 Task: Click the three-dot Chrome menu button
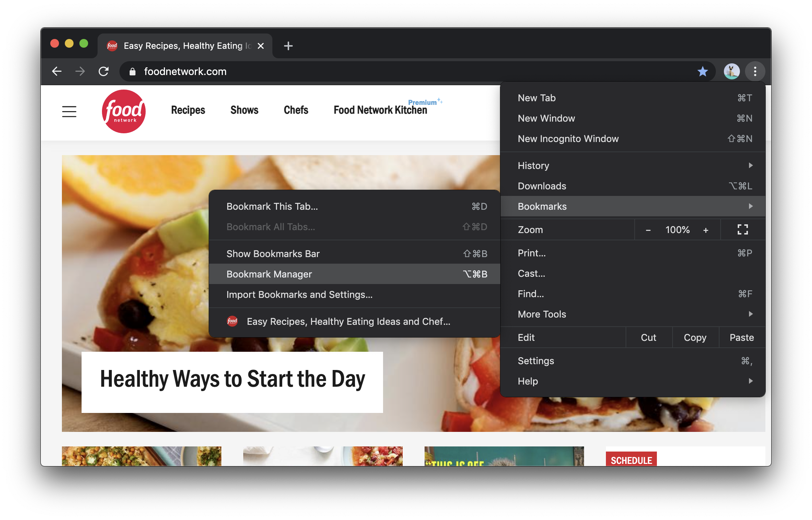755,71
